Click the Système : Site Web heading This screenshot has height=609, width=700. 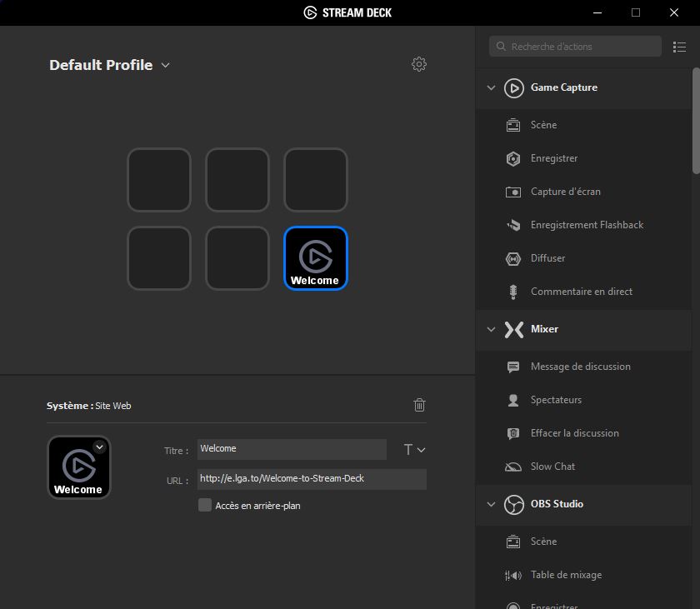coord(89,406)
